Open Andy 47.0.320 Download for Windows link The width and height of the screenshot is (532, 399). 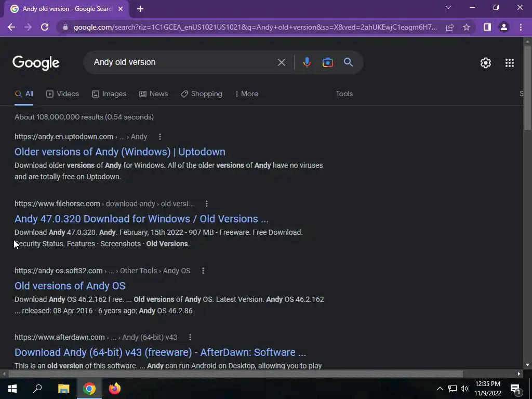coord(141,219)
